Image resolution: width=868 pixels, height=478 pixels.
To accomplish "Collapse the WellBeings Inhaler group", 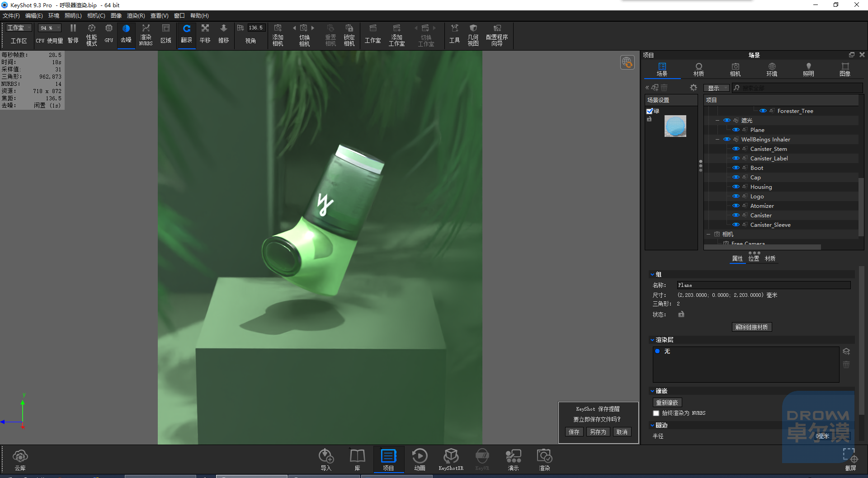I will tap(717, 140).
